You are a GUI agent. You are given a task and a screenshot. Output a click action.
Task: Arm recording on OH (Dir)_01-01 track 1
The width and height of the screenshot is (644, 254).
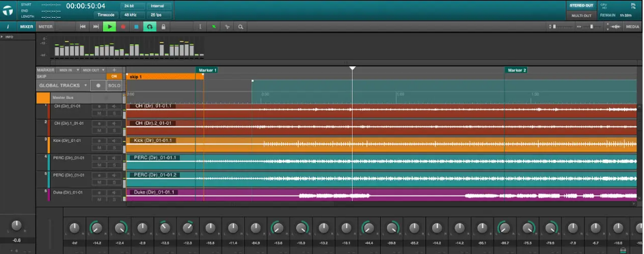point(99,107)
